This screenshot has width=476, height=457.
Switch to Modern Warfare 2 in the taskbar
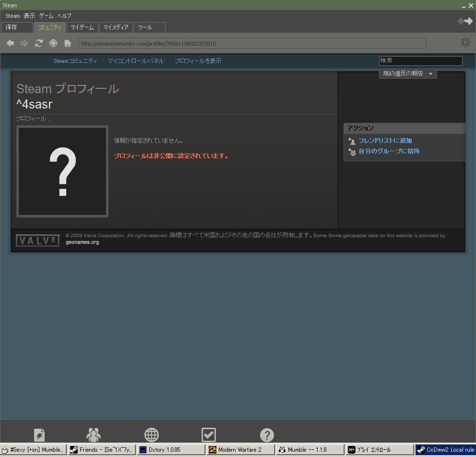point(240,450)
